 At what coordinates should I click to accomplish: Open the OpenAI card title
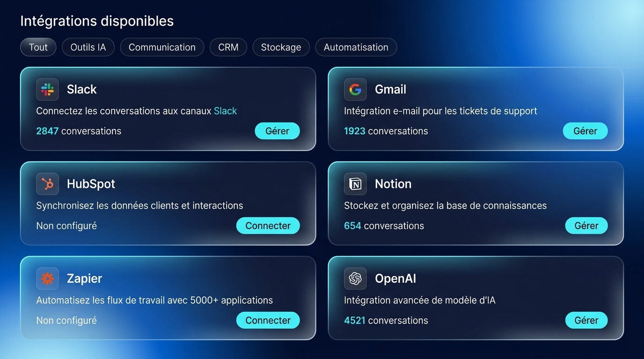click(x=395, y=279)
